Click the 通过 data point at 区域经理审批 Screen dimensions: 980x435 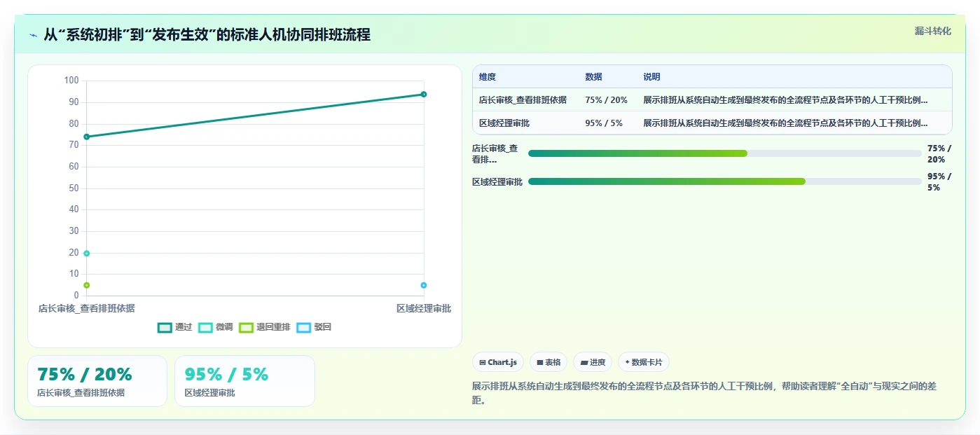click(424, 94)
